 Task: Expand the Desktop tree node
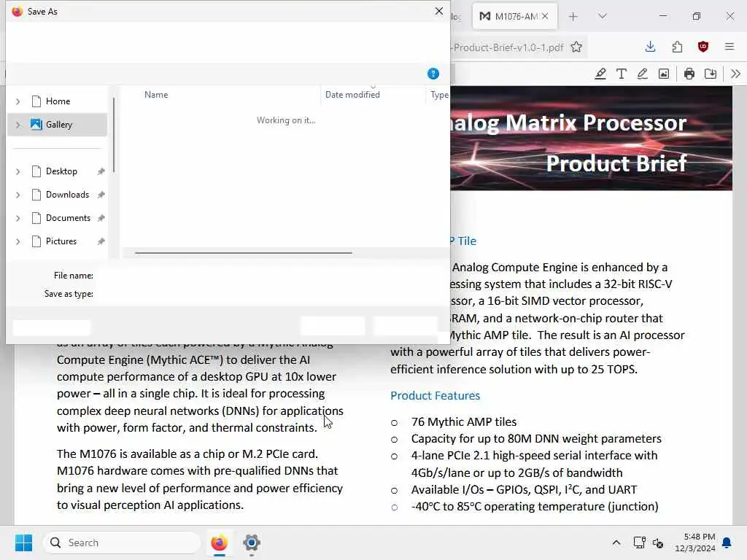click(x=18, y=171)
